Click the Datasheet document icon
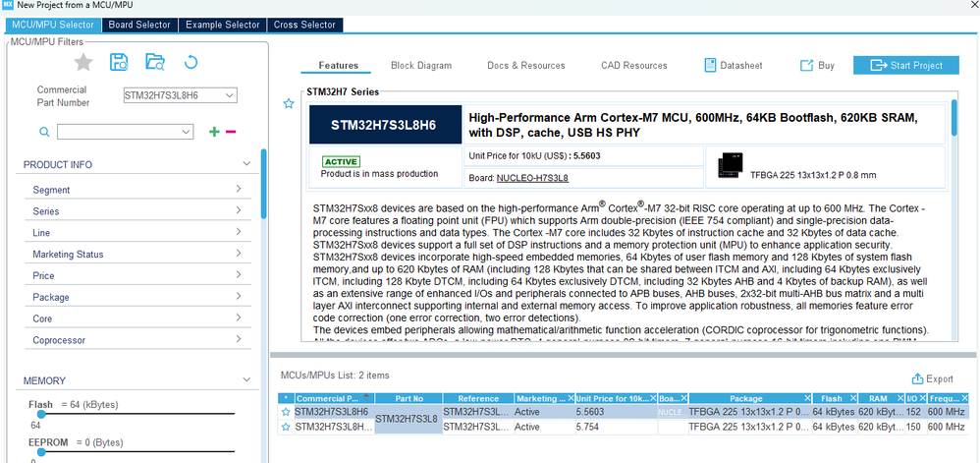This screenshot has height=463, width=980. tap(710, 65)
